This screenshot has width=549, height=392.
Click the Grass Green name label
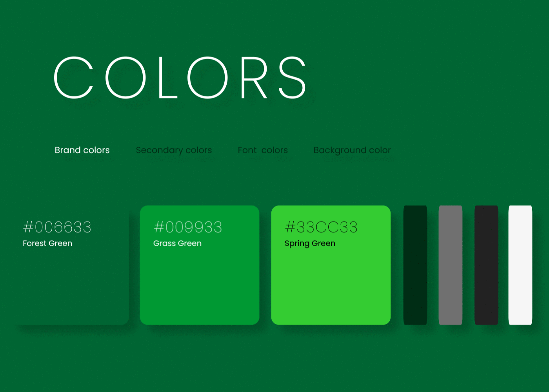(177, 243)
